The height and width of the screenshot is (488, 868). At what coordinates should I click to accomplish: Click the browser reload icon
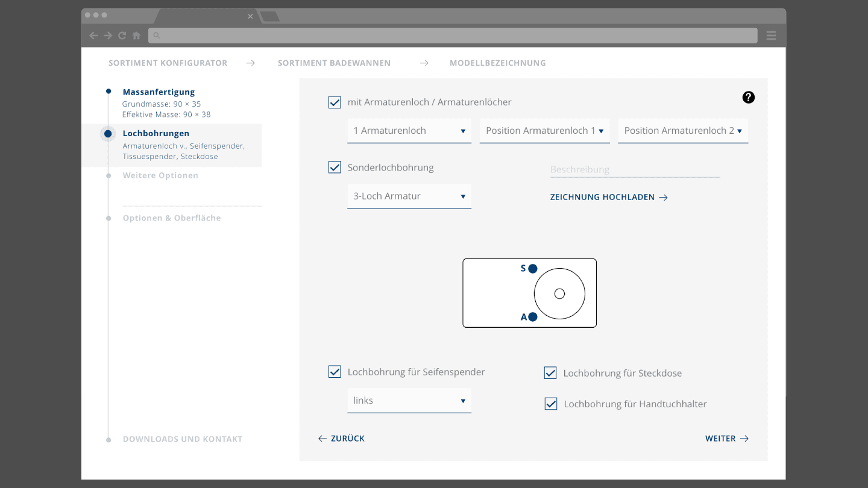122,36
